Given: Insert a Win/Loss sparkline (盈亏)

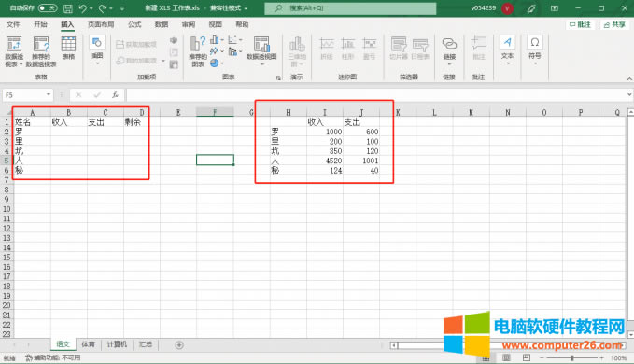Looking at the screenshot, I should [x=369, y=49].
